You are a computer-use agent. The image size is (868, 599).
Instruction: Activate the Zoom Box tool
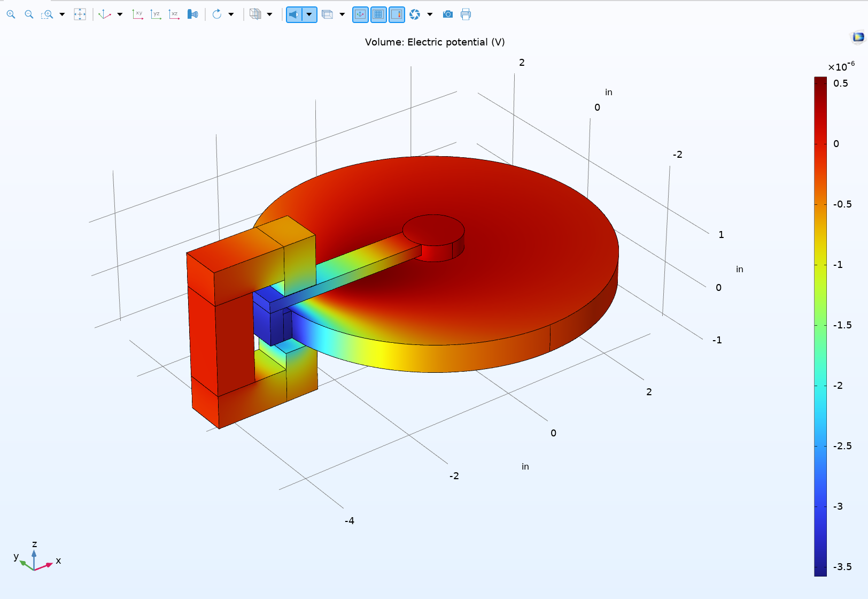click(47, 14)
